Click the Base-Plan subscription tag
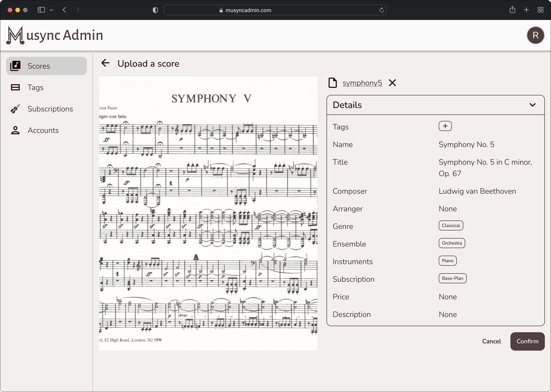Viewport: 551px width, 392px height. pyautogui.click(x=453, y=278)
